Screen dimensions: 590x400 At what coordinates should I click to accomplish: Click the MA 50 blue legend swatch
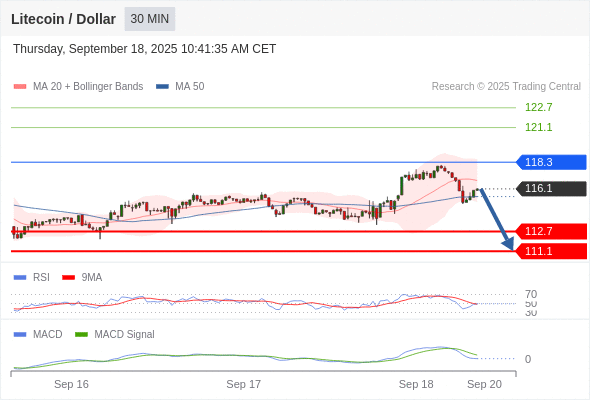[162, 87]
